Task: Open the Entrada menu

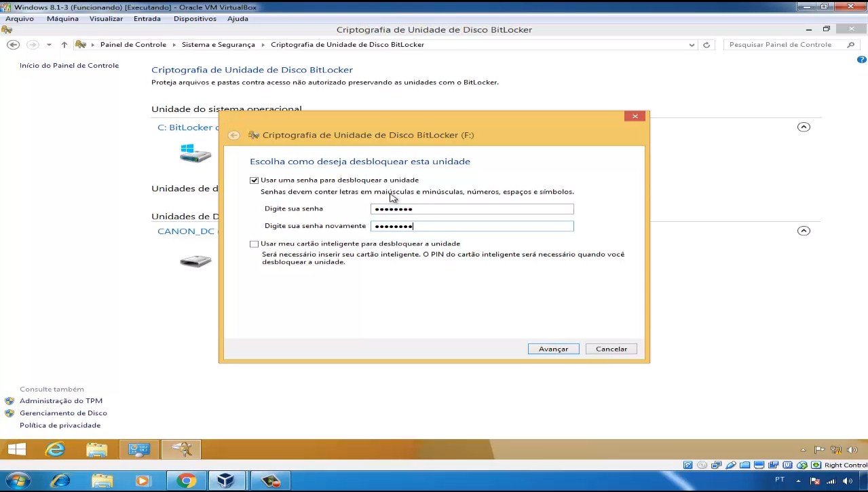Action: point(147,19)
